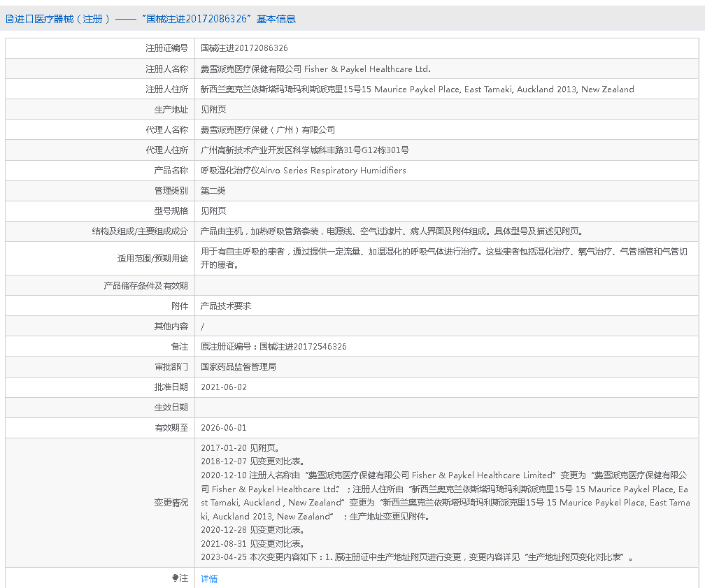Click the change entry dated 2020-12-10
This screenshot has height=588, width=705.
(x=445, y=496)
